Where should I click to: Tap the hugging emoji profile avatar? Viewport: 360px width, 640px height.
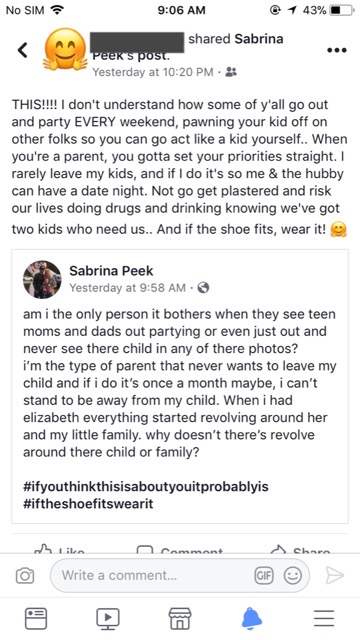tap(65, 50)
